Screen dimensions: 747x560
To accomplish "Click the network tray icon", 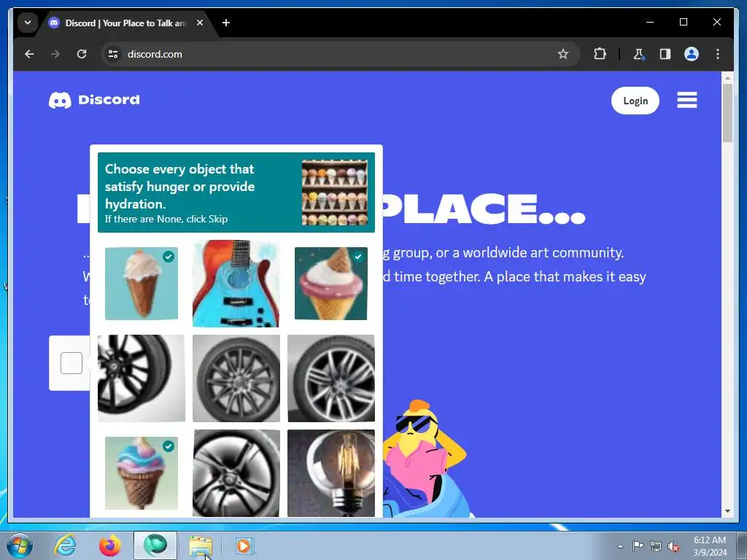I will click(656, 546).
